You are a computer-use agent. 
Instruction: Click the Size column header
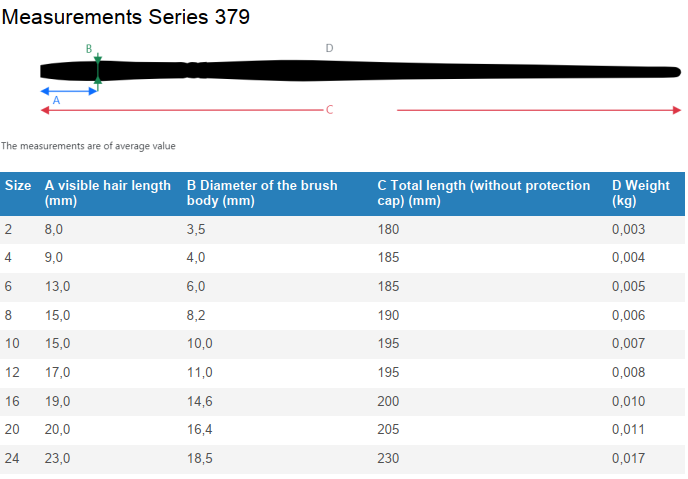tap(18, 186)
